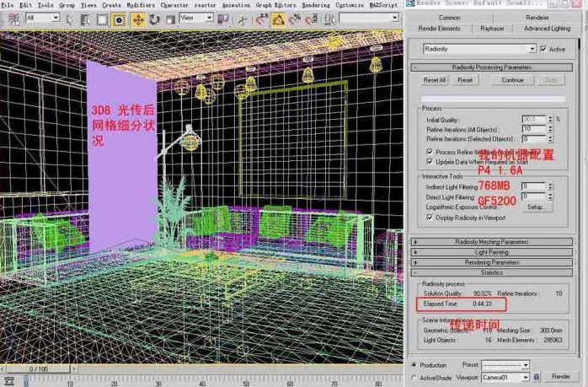Screen dimensions: 588x387
Task: Expand the Radiosity Meshing Parameters rollout
Action: [492, 242]
